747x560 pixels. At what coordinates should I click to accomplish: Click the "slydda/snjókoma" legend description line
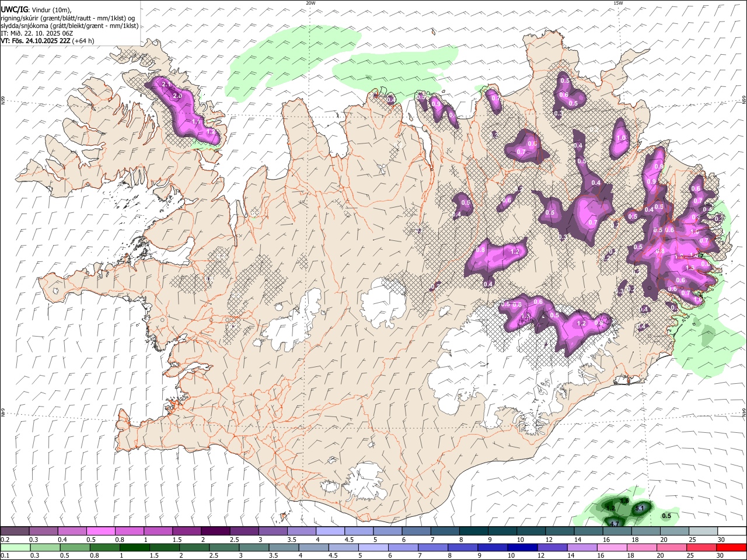[x=69, y=26]
